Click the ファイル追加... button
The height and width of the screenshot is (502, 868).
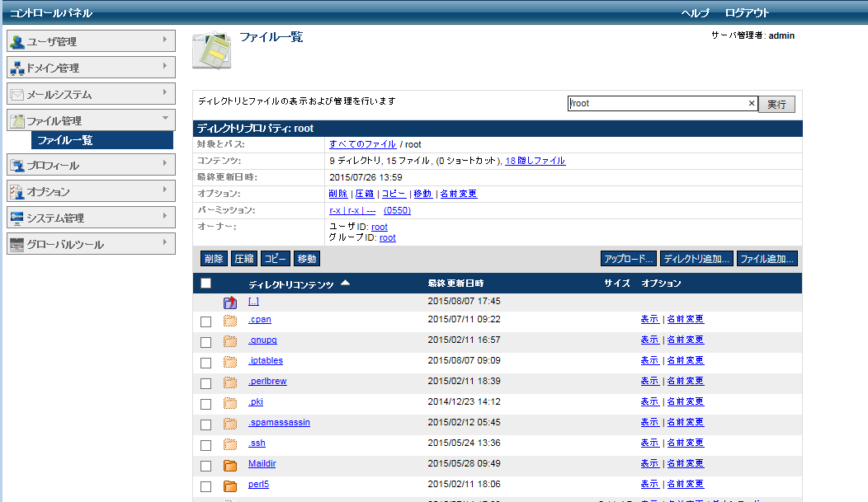tap(767, 259)
